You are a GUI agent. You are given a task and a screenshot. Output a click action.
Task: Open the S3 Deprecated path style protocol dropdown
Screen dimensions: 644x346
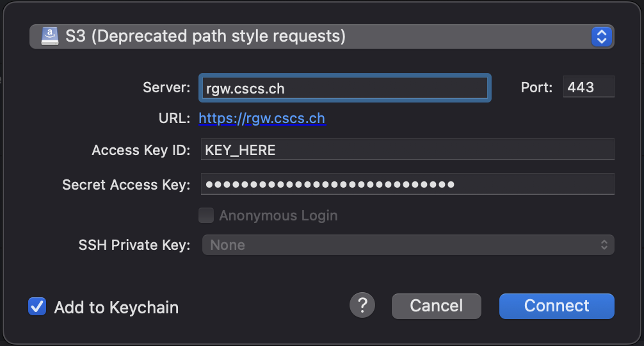(x=321, y=37)
